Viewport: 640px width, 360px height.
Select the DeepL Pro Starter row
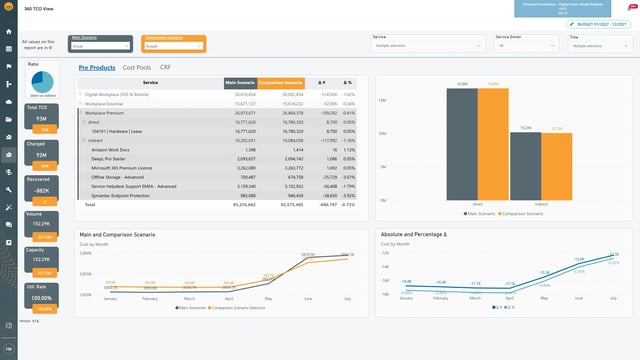pos(217,159)
